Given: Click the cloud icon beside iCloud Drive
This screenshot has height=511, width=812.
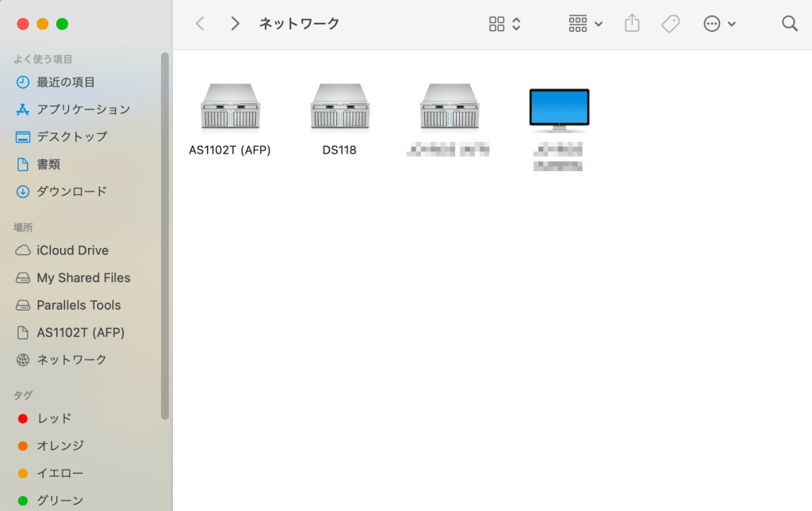Looking at the screenshot, I should (23, 250).
